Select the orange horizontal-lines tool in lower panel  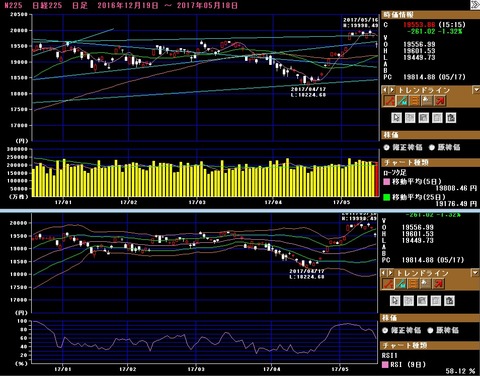pos(413,284)
